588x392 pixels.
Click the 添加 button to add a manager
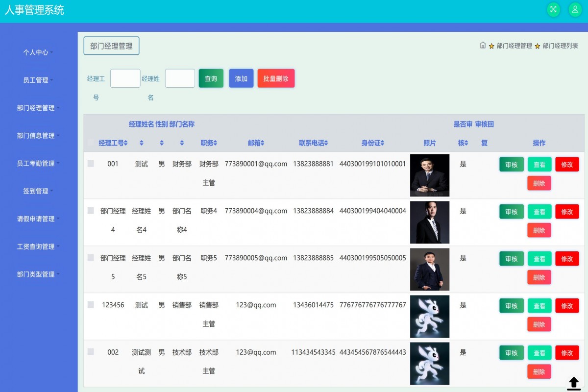click(x=241, y=78)
